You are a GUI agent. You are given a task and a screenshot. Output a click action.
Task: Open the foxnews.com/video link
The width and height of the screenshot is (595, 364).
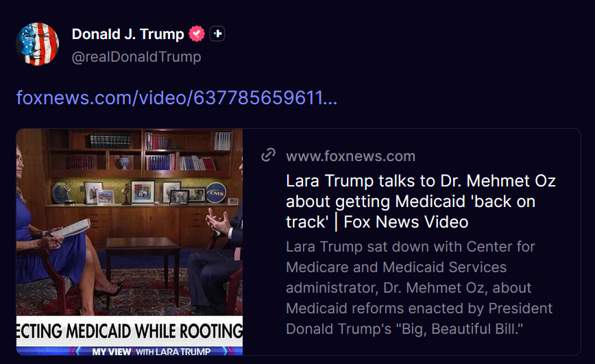(176, 98)
